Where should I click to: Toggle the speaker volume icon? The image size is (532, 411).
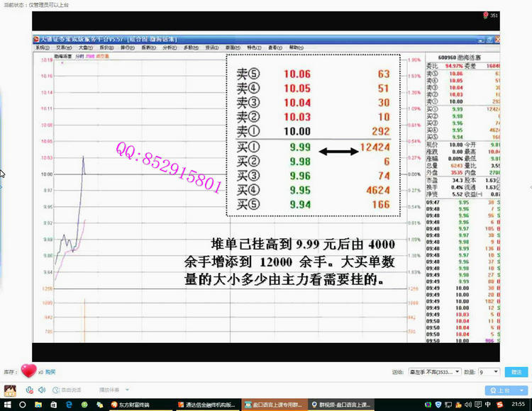41,390
